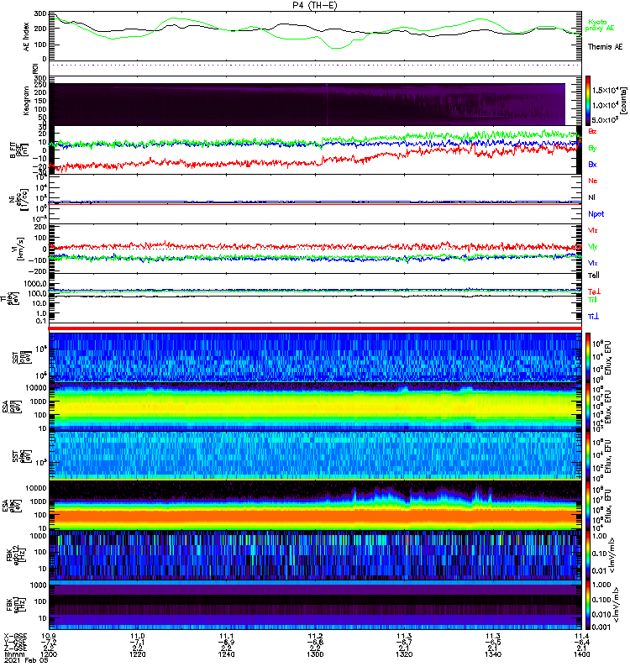Click the FBK edc12 spectrogram panel

point(315,555)
